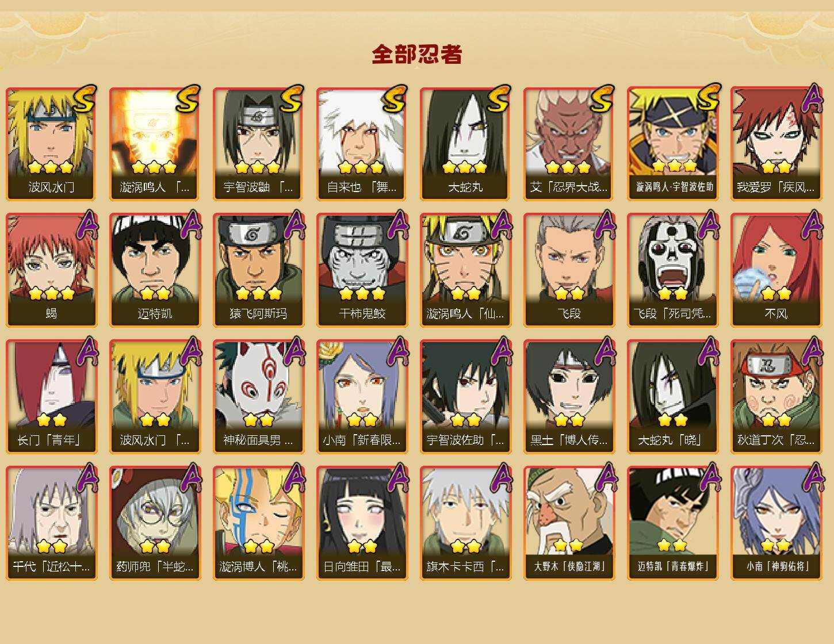Click the 大蛇丸「晓」 card
The height and width of the screenshot is (644, 834).
pyautogui.click(x=672, y=397)
